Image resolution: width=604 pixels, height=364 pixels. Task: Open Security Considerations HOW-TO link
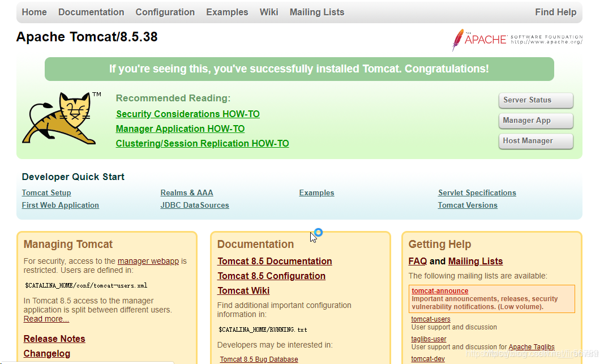188,114
